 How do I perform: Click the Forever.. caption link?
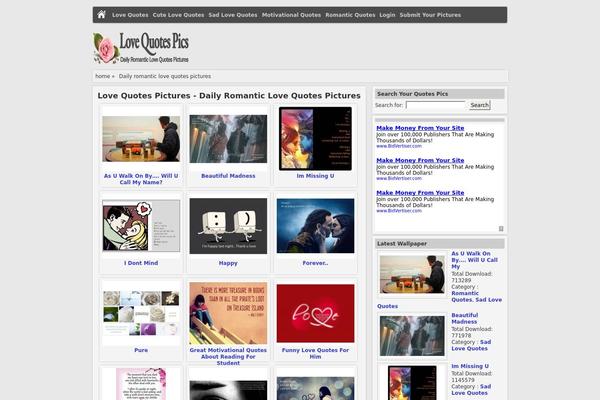click(x=315, y=263)
